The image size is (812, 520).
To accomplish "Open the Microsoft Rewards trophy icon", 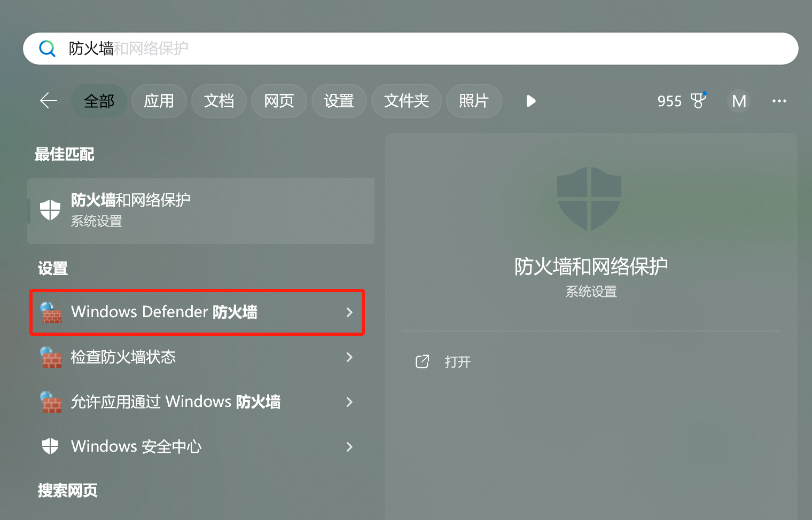I will 698,101.
